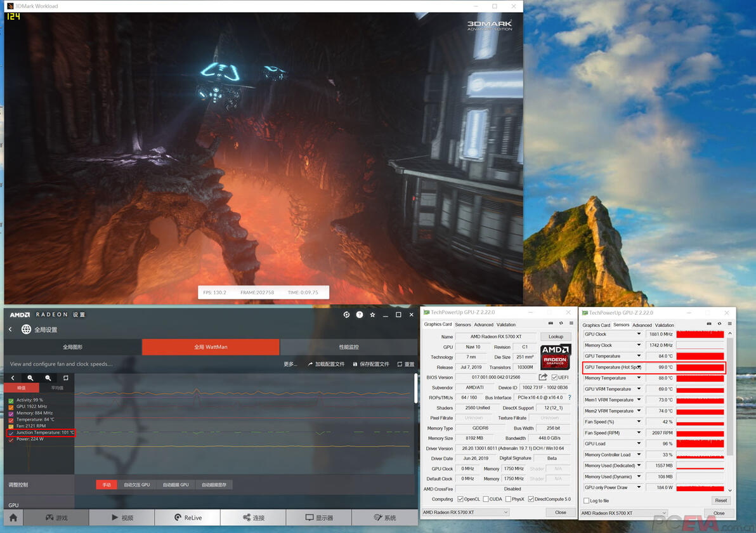Screen dimensions: 756x533
Task: Click the favorites star icon in Radeon Settings
Action: 372,315
